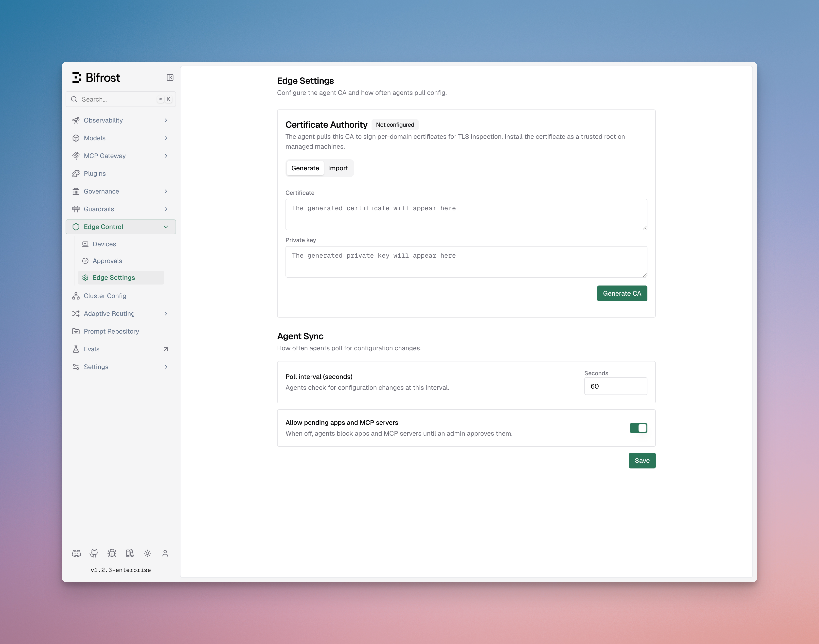Open Devices in the sidebar
Image resolution: width=819 pixels, height=644 pixels.
tap(121, 244)
